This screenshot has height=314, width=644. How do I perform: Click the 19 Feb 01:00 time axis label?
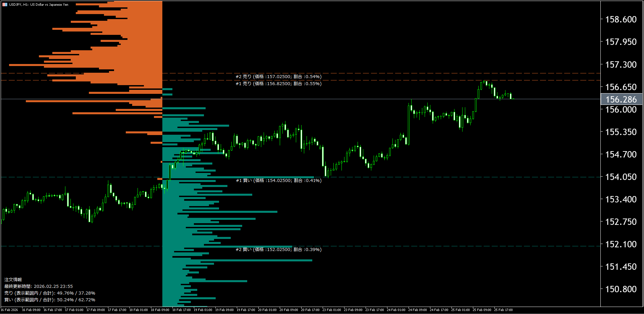(x=203, y=310)
